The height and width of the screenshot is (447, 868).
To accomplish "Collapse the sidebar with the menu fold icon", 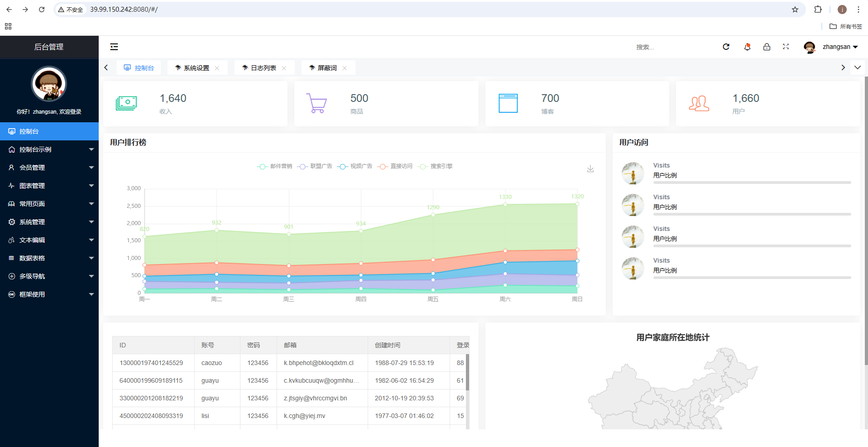I will [x=114, y=47].
